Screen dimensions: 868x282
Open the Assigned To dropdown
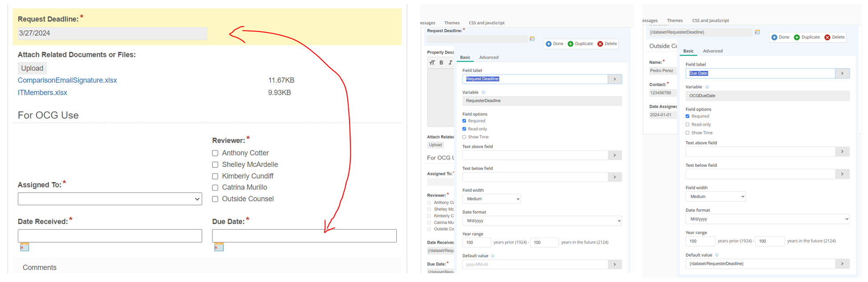pos(110,199)
